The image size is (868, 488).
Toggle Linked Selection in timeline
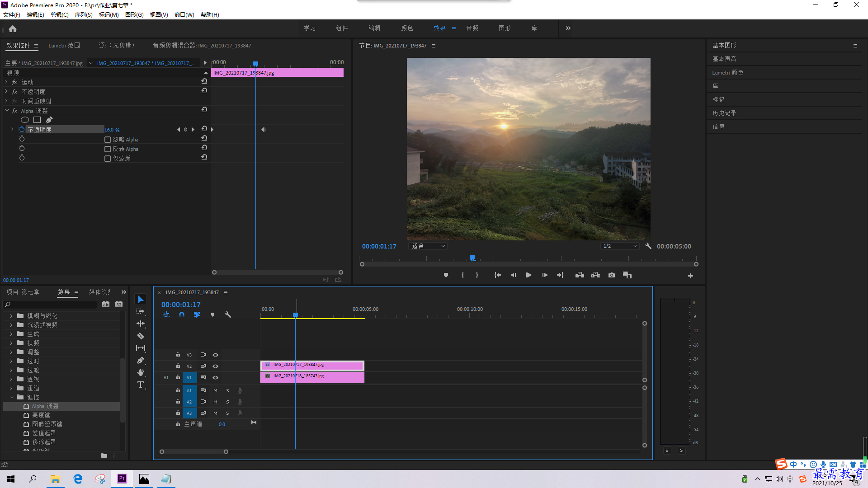coord(197,314)
